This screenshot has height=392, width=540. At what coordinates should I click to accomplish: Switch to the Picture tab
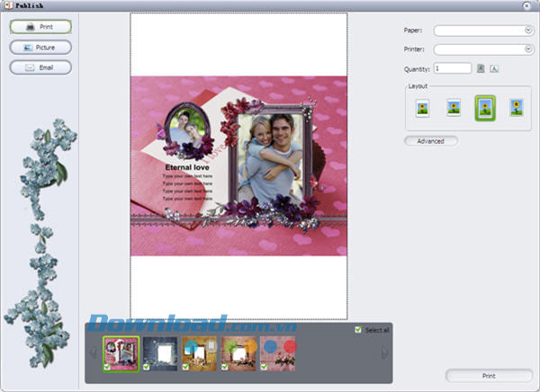click(40, 47)
